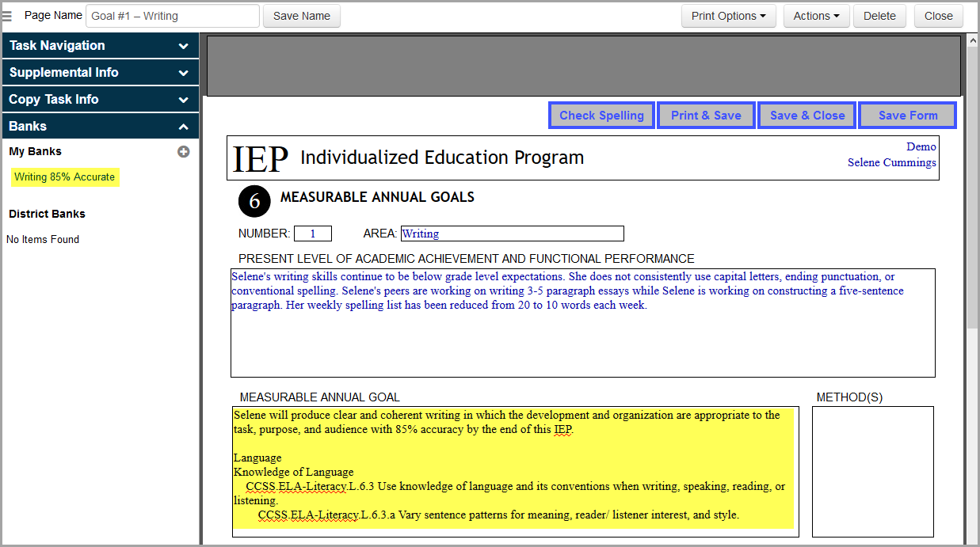This screenshot has width=980, height=547.
Task: Open the Print Options dropdown
Action: [729, 16]
